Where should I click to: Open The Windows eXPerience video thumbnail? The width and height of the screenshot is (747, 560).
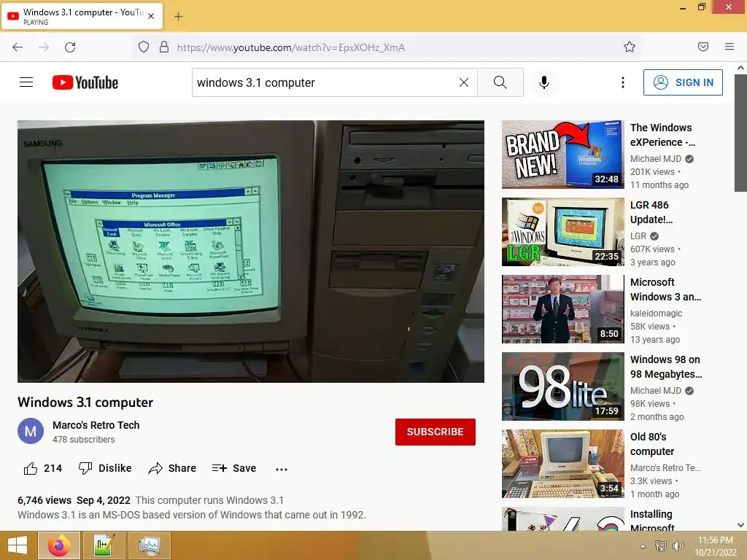(562, 155)
